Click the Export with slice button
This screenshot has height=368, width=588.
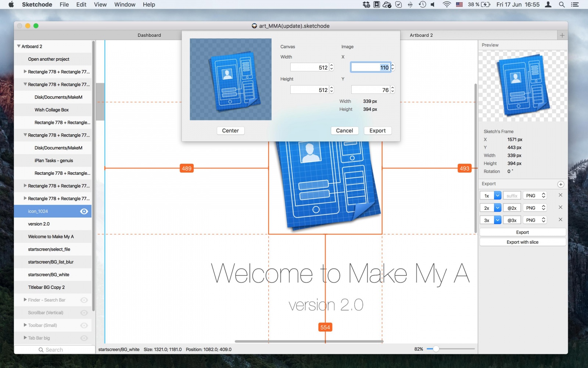523,242
